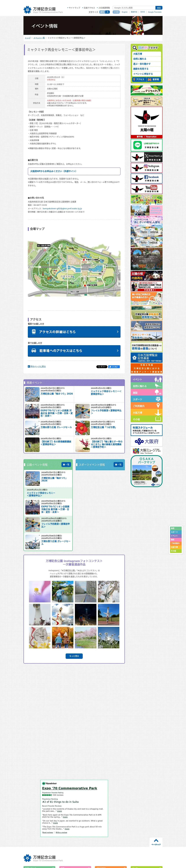Set text size to 標準
Screen dimensions: 186x868
click(102, 12)
